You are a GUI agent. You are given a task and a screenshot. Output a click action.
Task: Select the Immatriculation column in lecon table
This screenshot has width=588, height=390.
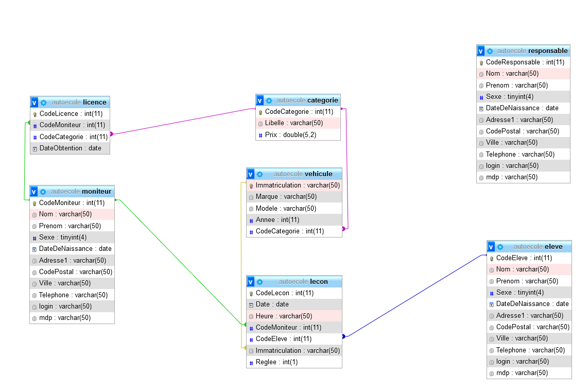coord(298,351)
